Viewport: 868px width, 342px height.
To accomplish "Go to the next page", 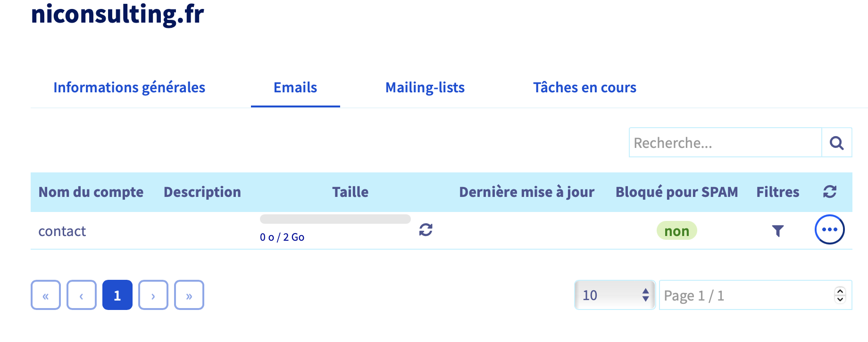I will coord(153,295).
